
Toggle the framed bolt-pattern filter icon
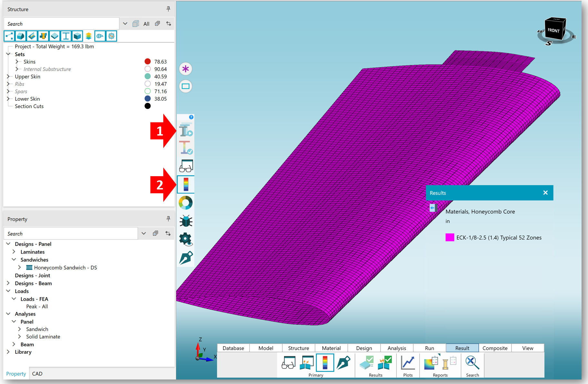click(x=111, y=36)
